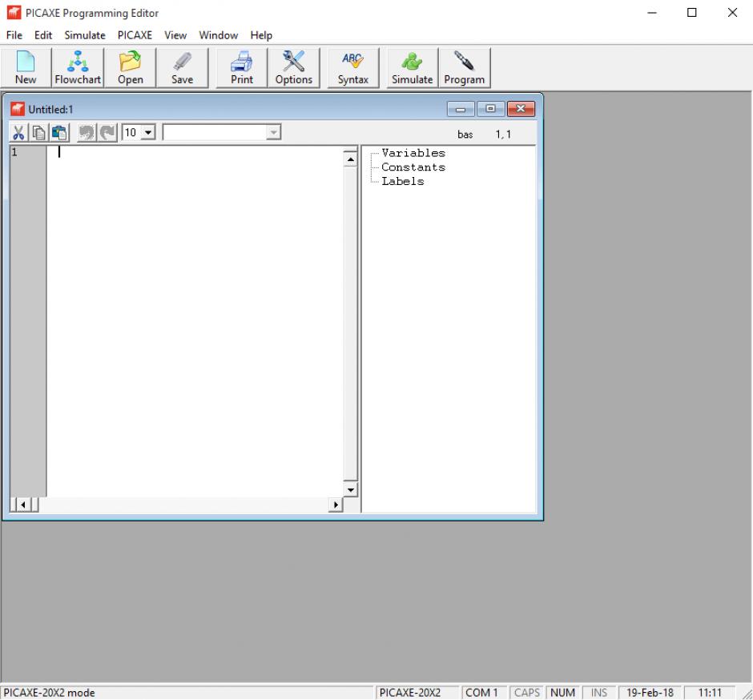This screenshot has width=753, height=700.
Task: Click the vertical scrollbar down arrow
Action: (351, 489)
